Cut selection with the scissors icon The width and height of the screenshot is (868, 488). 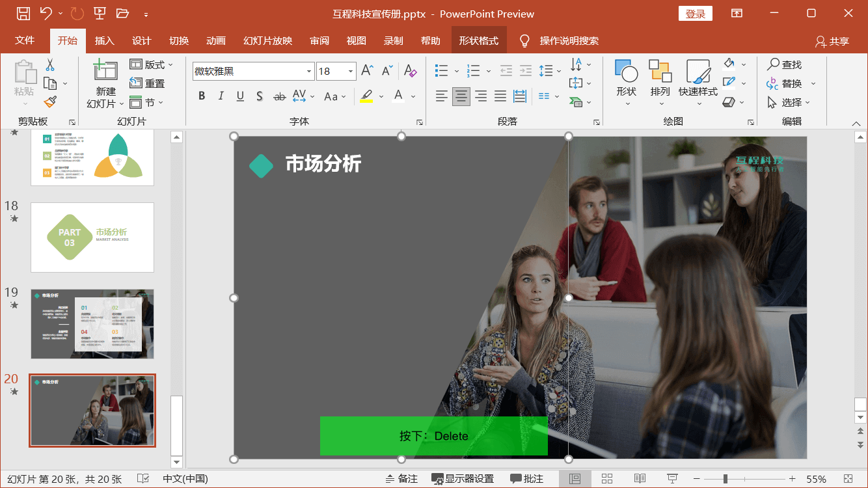[50, 65]
